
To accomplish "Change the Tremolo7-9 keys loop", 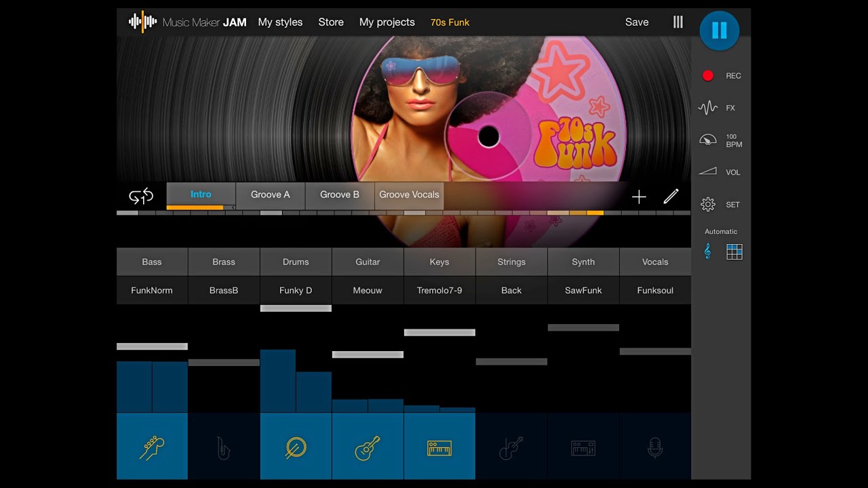I will (x=439, y=290).
